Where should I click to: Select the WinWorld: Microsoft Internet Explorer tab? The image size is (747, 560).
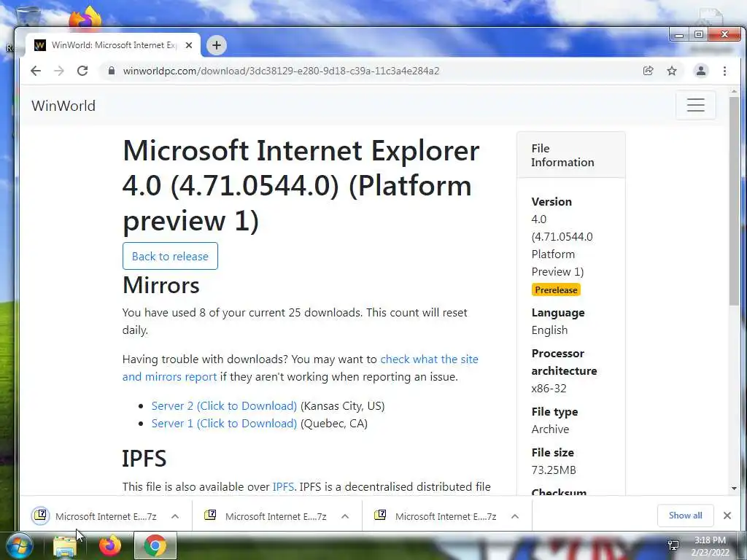(x=113, y=45)
